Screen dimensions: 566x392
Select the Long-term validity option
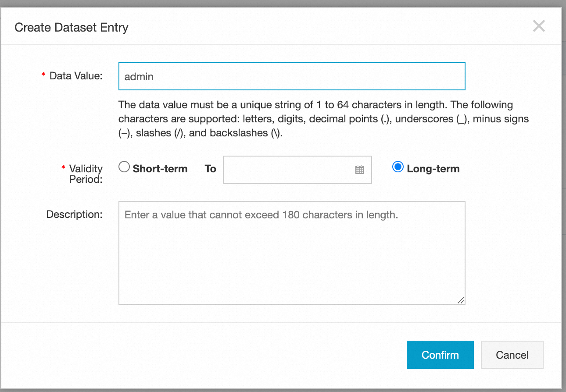(x=398, y=167)
